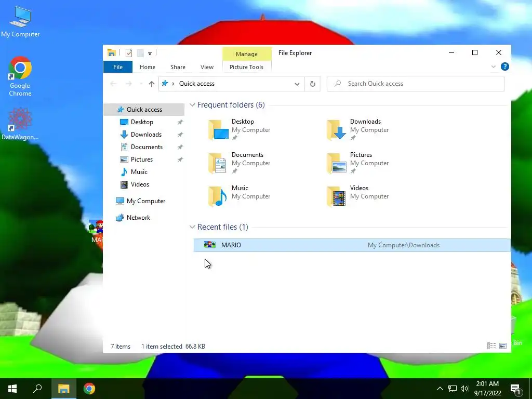The image size is (532, 399).
Task: Click the File Explorer taskbar button
Action: click(x=63, y=389)
